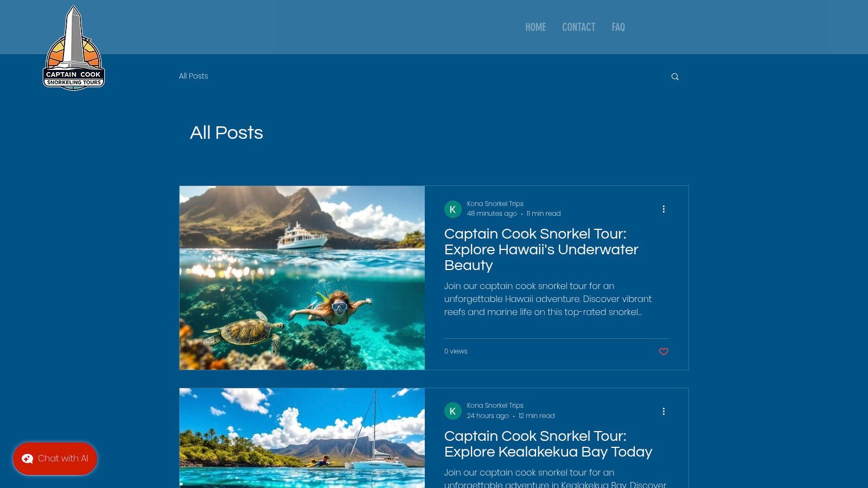Viewport: 868px width, 488px height.
Task: Click the second post's K author avatar
Action: pyautogui.click(x=453, y=411)
